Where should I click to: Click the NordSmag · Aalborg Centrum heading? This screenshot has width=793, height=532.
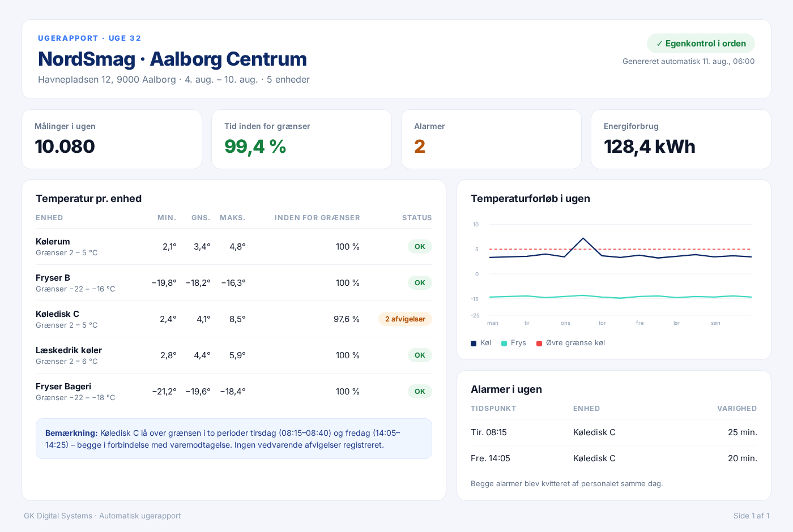[x=172, y=59]
